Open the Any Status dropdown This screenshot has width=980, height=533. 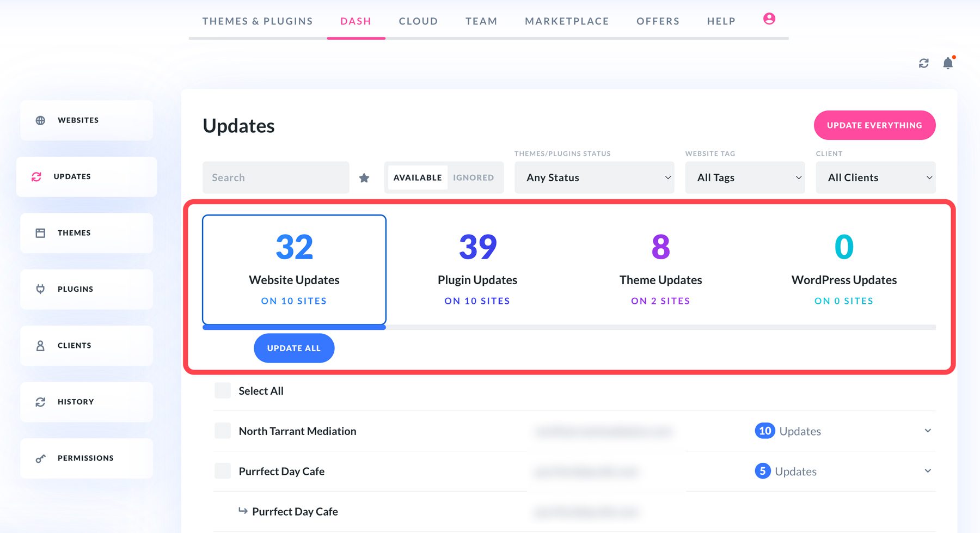pyautogui.click(x=593, y=177)
